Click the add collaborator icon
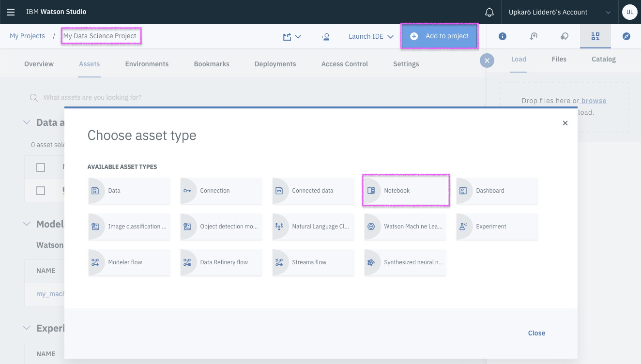 click(325, 37)
